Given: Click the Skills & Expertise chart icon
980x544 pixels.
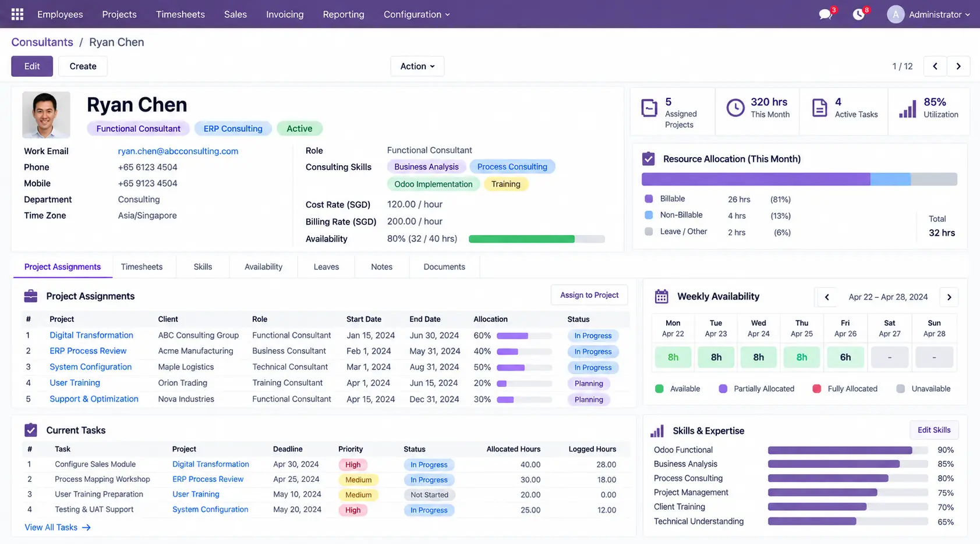Looking at the screenshot, I should (657, 431).
